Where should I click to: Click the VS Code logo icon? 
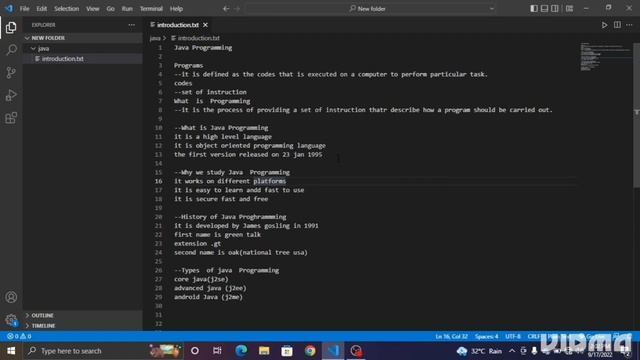[x=9, y=8]
